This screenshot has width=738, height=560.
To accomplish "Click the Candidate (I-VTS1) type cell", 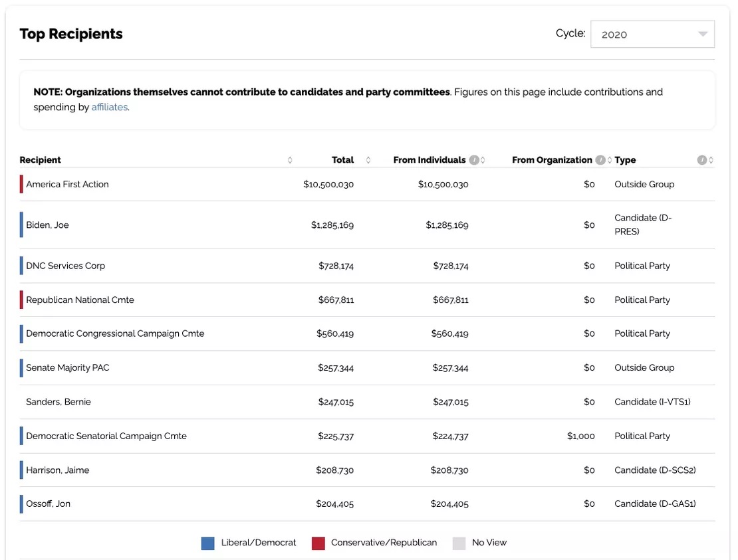I will click(x=652, y=402).
